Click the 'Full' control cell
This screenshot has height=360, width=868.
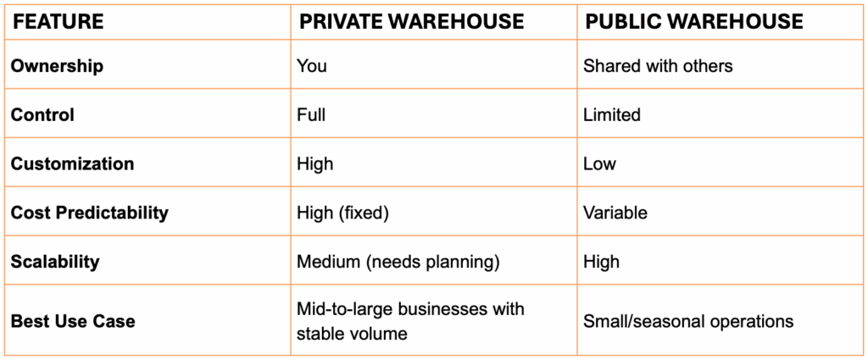(x=311, y=115)
